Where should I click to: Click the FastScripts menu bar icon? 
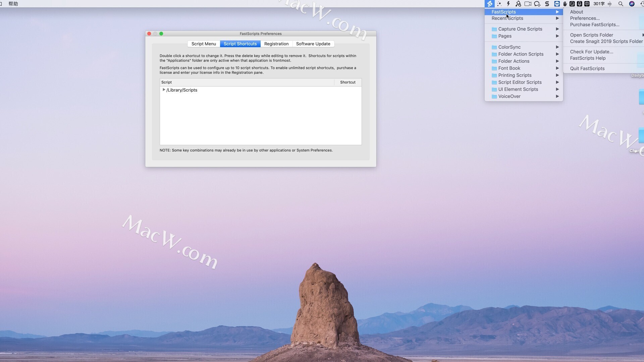pos(490,4)
